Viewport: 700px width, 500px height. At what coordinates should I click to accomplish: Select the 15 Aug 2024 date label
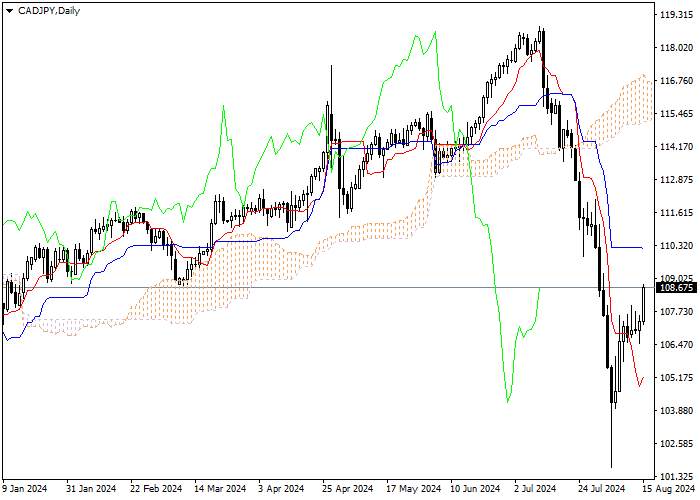[668, 489]
